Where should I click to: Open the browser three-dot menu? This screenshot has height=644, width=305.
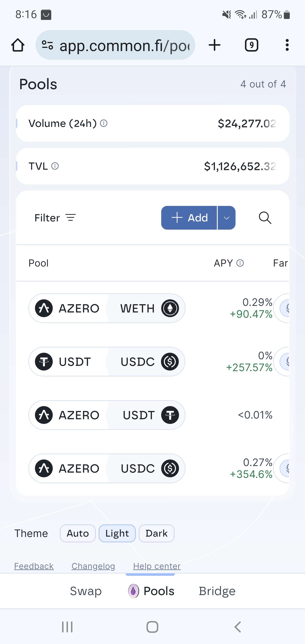point(287,45)
